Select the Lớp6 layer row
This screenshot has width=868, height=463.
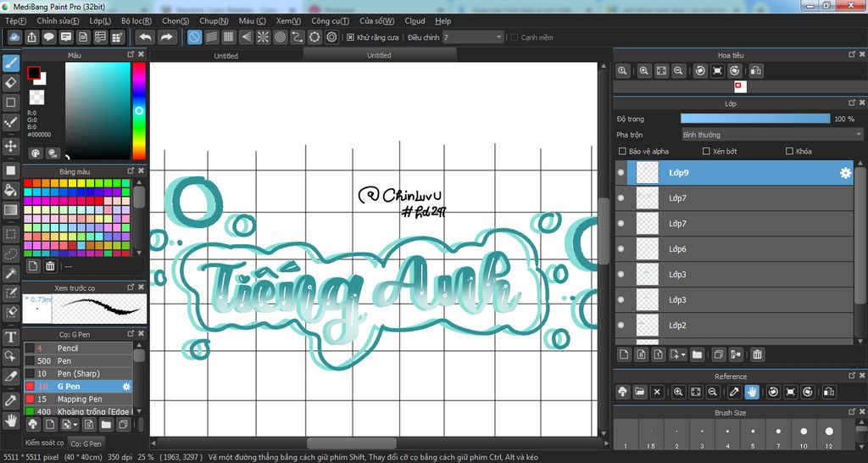point(735,249)
